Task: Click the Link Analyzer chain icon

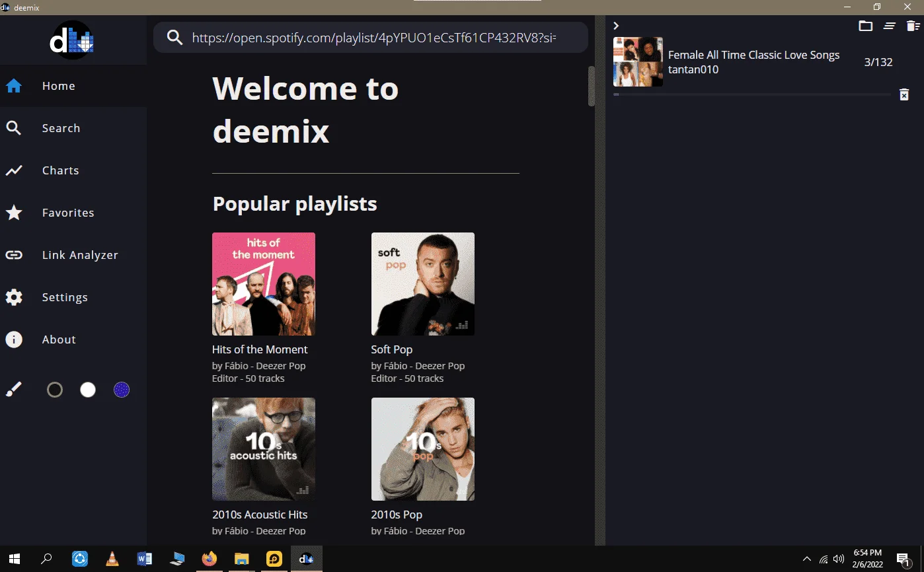Action: (x=14, y=255)
